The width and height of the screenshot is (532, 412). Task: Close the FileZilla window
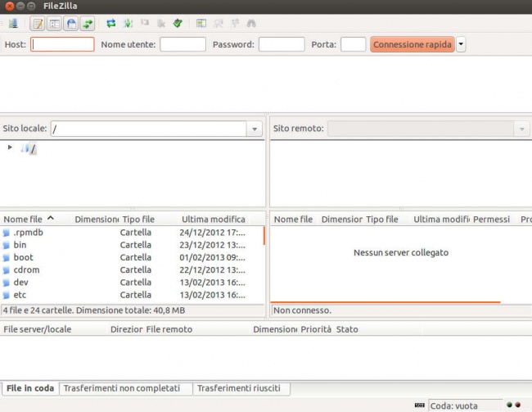point(10,6)
